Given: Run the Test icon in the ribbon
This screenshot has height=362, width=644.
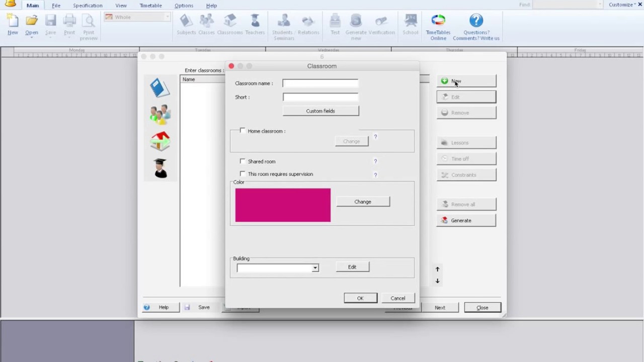Looking at the screenshot, I should [335, 25].
